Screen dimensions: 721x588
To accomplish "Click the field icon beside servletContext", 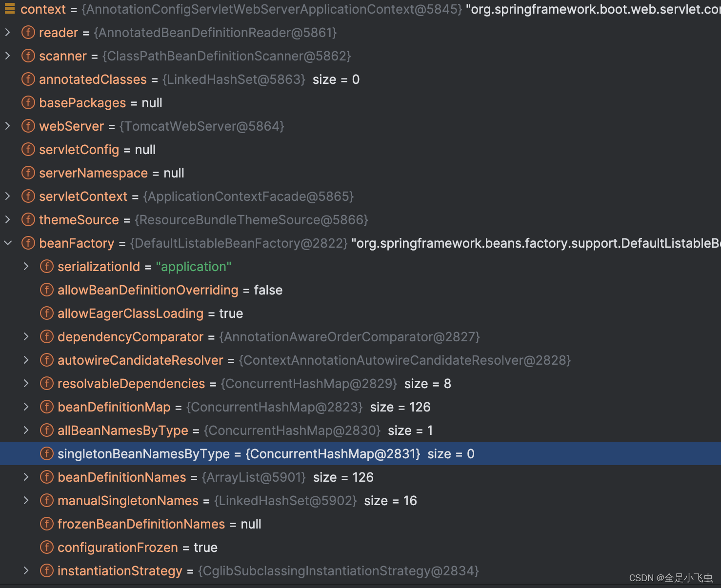I will pyautogui.click(x=28, y=196).
